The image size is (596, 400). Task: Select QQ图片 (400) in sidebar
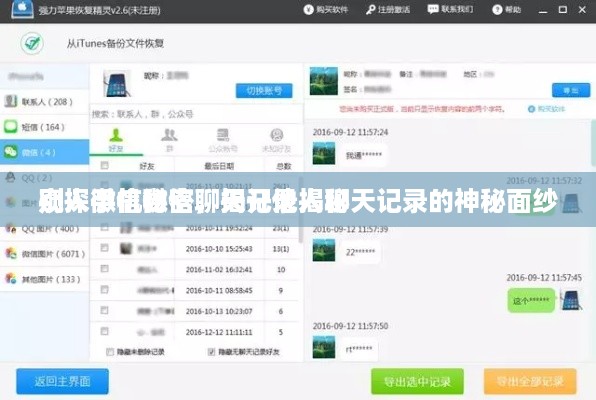click(44, 229)
